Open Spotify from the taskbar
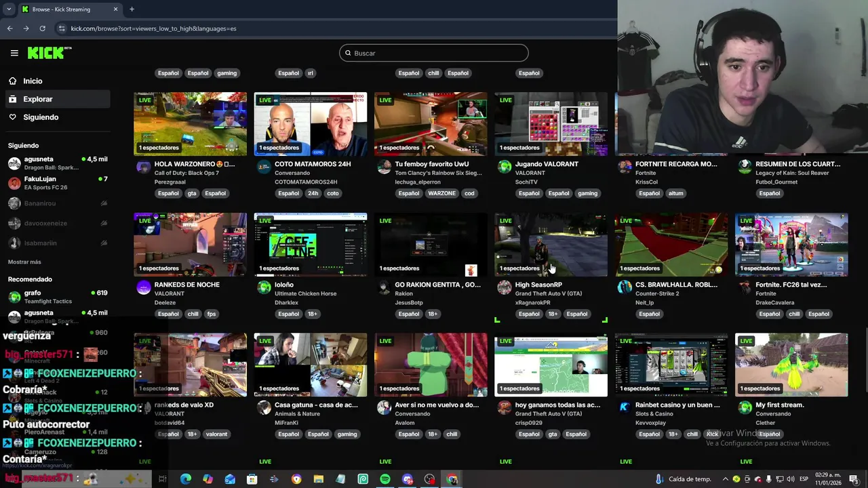Image resolution: width=868 pixels, height=488 pixels. pos(385,479)
